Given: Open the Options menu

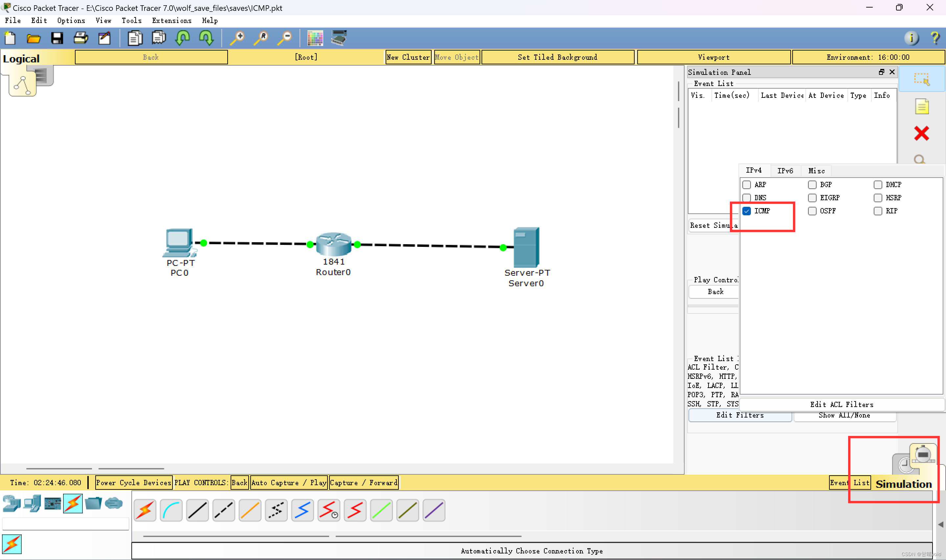Looking at the screenshot, I should click(x=71, y=20).
